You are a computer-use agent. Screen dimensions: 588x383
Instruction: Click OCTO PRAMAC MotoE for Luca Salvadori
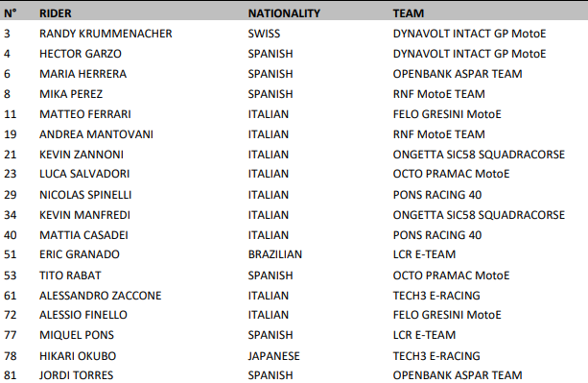click(x=451, y=174)
